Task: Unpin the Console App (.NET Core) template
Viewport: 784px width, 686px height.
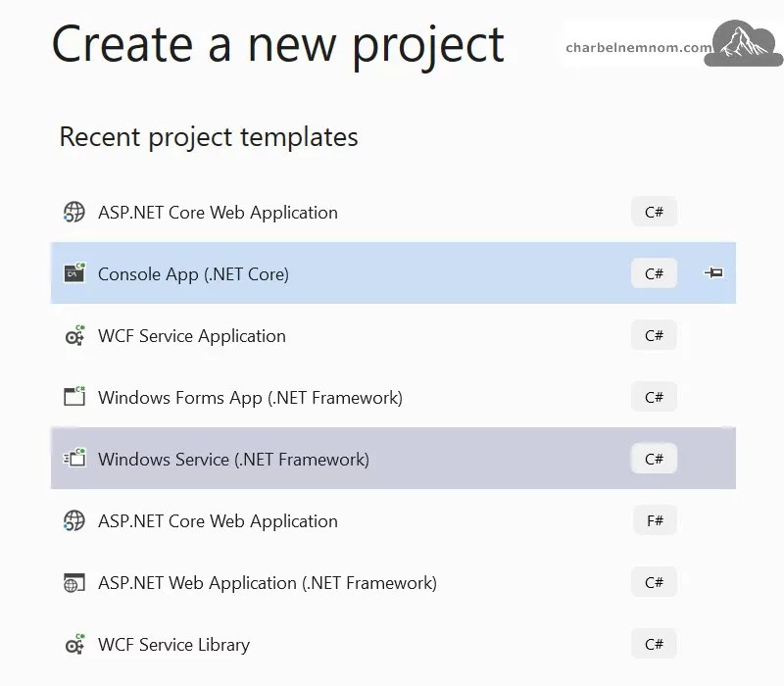Action: 712,273
